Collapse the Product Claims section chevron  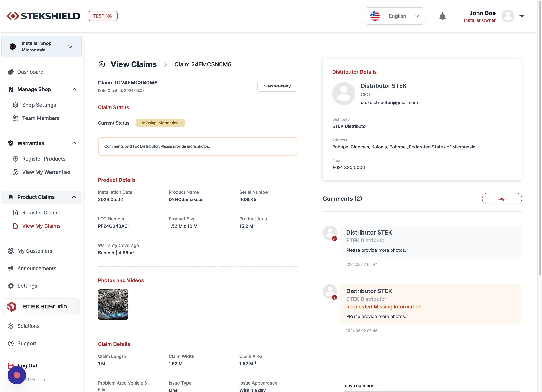point(74,197)
